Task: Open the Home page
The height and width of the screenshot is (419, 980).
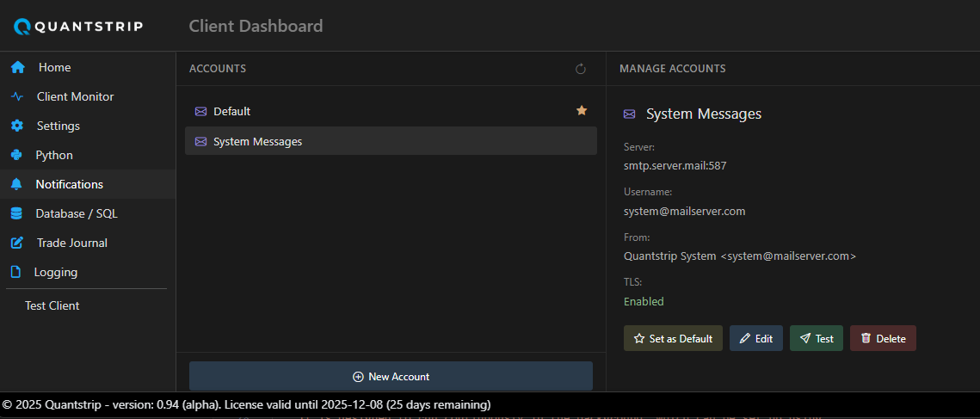Action: pyautogui.click(x=88, y=67)
